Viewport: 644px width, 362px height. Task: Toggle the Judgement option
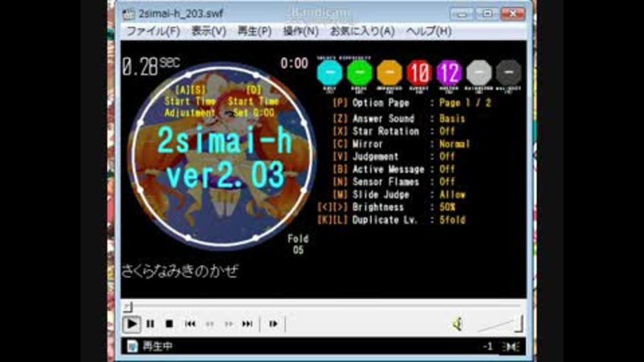(x=394, y=156)
